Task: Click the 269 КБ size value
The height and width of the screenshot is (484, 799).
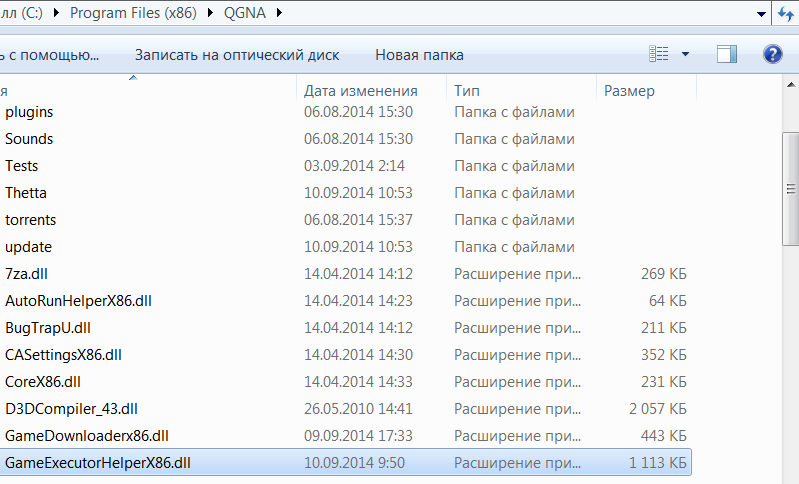Action: tap(664, 274)
